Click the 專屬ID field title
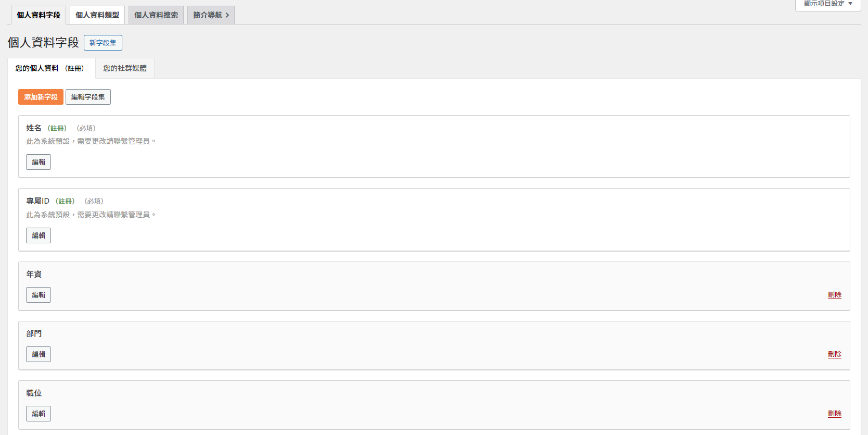868x435 pixels. [x=38, y=201]
